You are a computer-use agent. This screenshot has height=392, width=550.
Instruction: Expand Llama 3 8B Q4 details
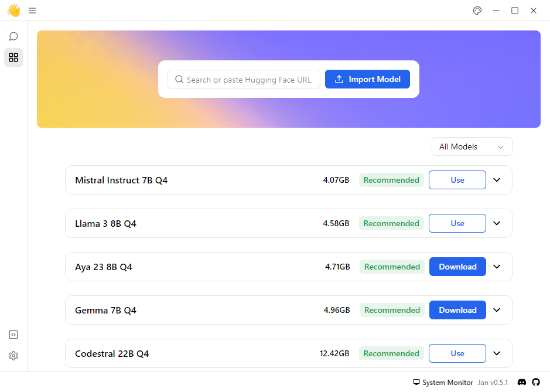click(x=497, y=223)
